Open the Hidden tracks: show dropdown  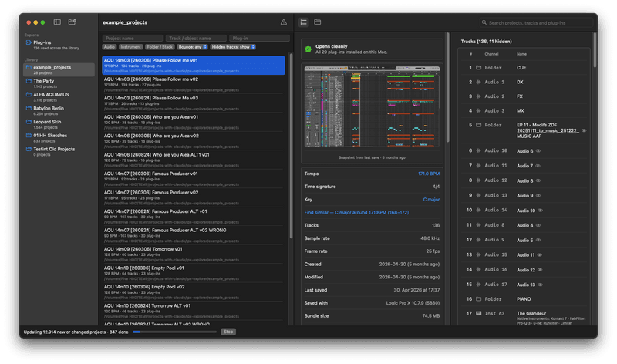233,47
